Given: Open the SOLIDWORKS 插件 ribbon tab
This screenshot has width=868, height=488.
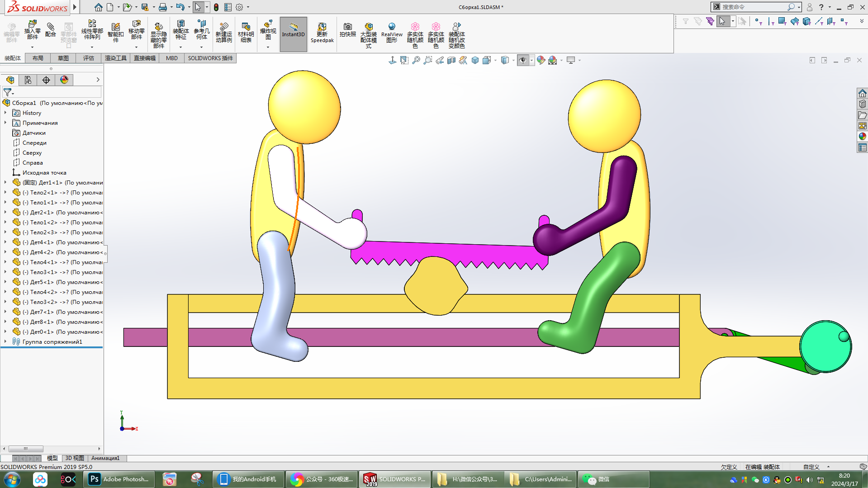Looking at the screenshot, I should pos(210,58).
